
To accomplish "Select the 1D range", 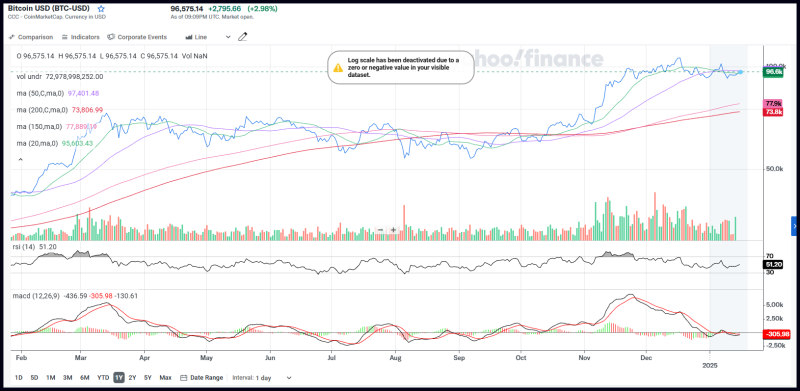I will (19, 378).
